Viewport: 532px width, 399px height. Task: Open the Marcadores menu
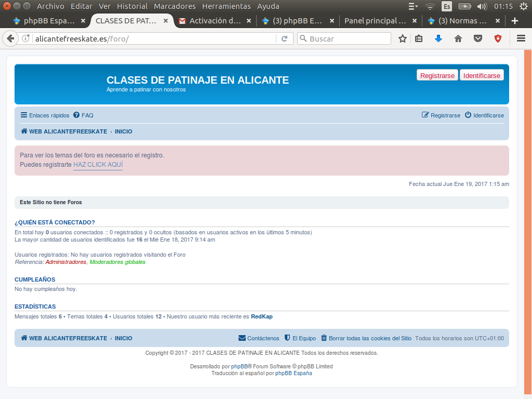pyautogui.click(x=175, y=6)
